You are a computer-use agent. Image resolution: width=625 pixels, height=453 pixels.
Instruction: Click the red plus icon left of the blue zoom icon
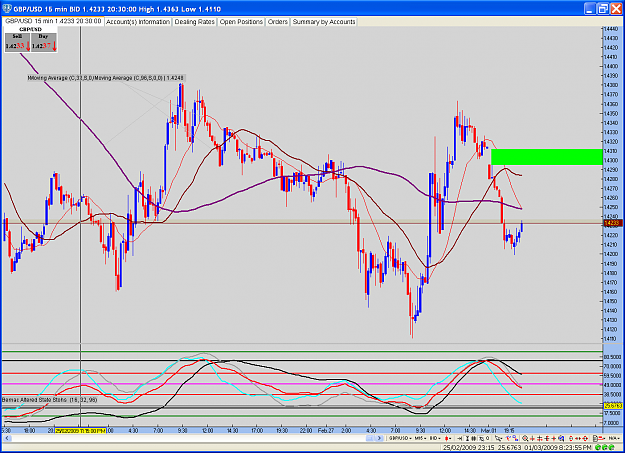[554, 438]
